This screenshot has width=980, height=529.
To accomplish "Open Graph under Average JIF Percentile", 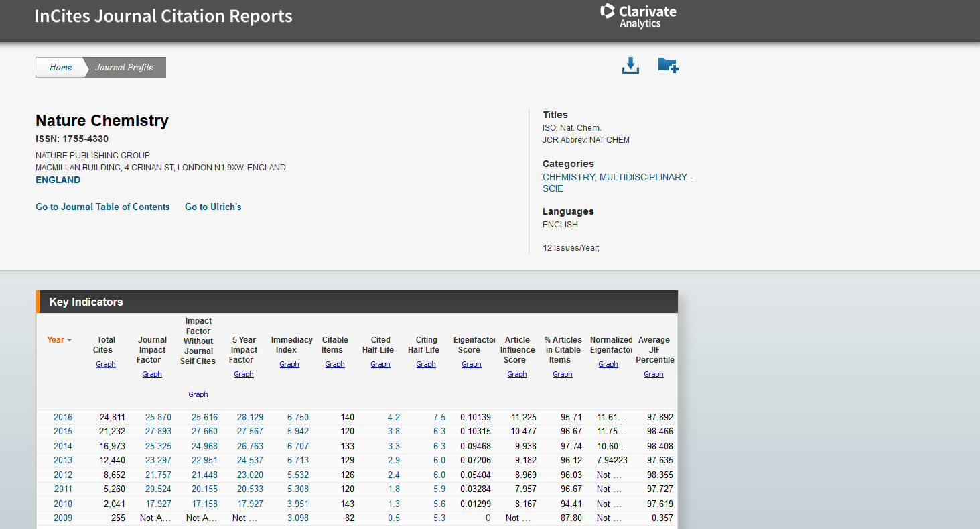I will click(654, 374).
